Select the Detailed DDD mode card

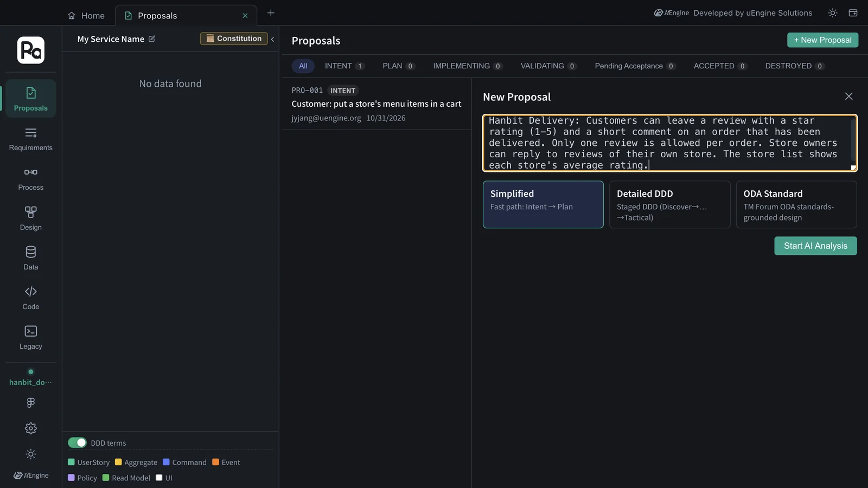[669, 204]
